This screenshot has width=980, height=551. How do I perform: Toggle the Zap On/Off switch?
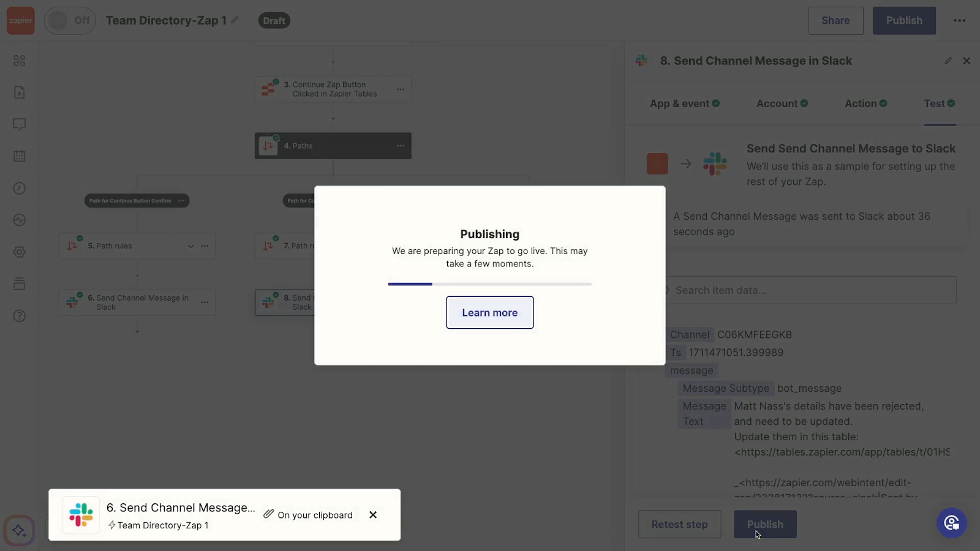(70, 20)
